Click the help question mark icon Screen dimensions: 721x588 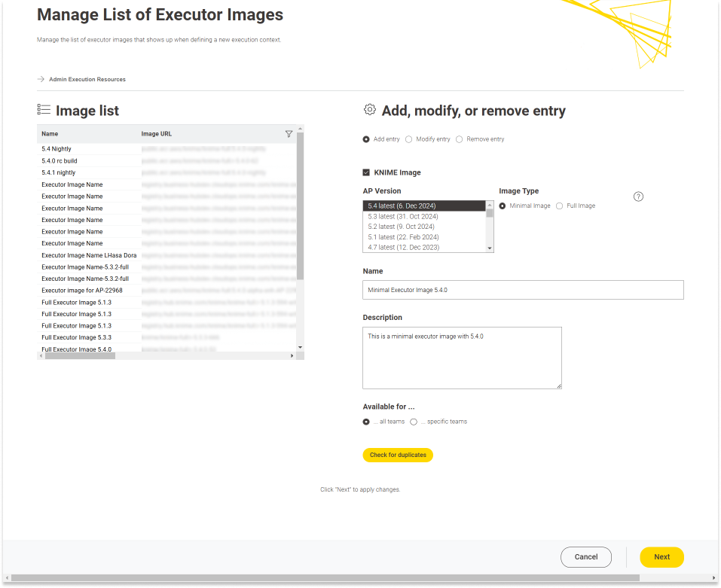638,197
